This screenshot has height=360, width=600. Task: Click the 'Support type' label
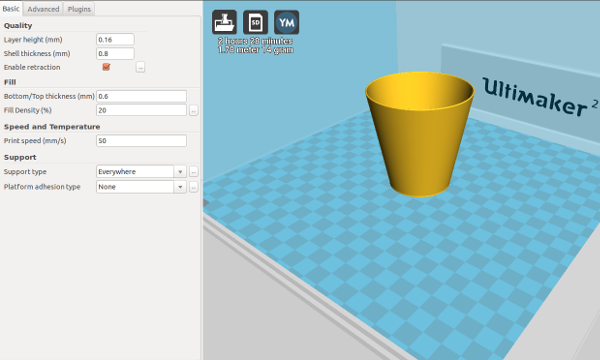(25, 172)
